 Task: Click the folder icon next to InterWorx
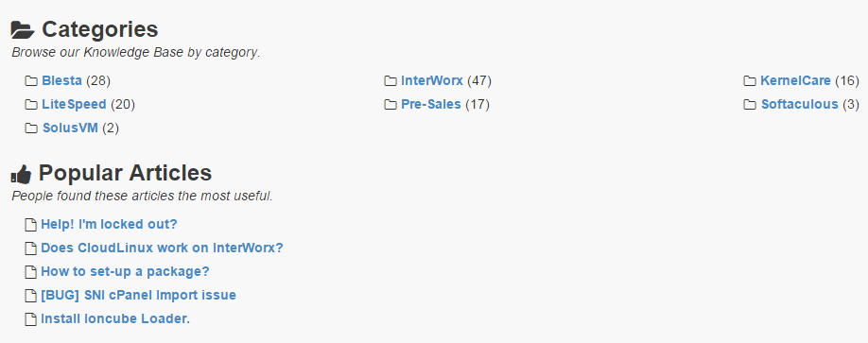coord(391,81)
